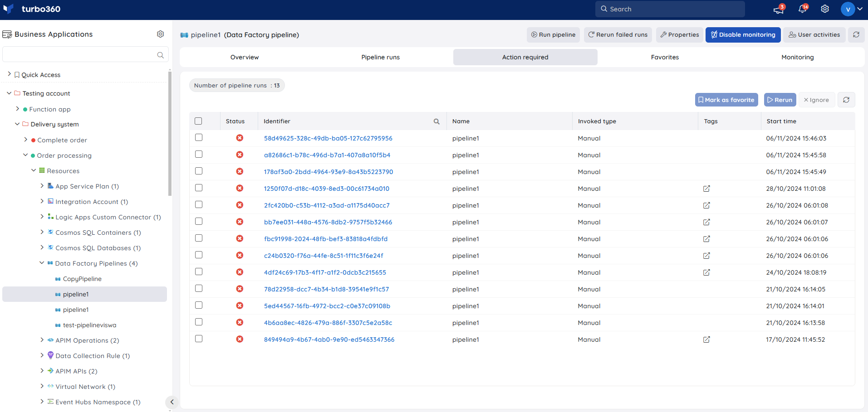
Task: Collapse Data Factory Pipelines (4)
Action: (x=42, y=263)
